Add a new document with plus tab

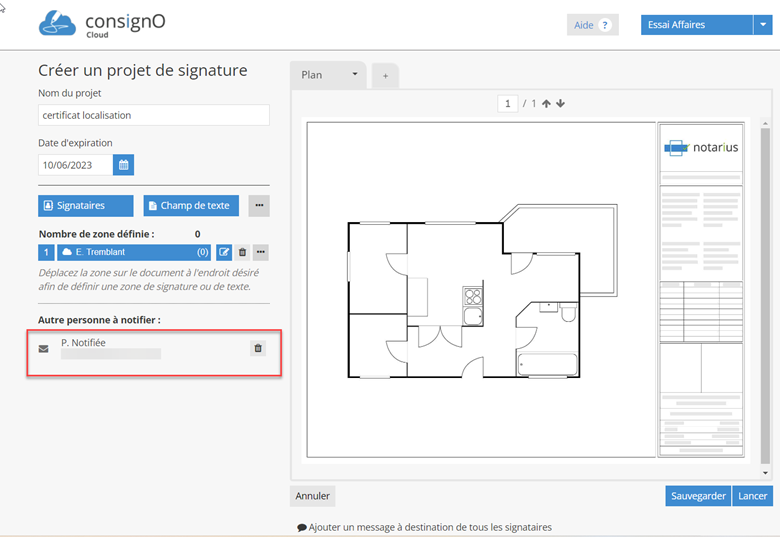coord(385,76)
